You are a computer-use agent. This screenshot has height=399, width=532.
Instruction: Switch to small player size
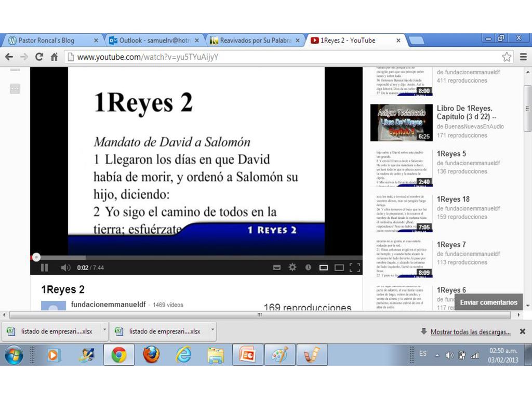324,268
